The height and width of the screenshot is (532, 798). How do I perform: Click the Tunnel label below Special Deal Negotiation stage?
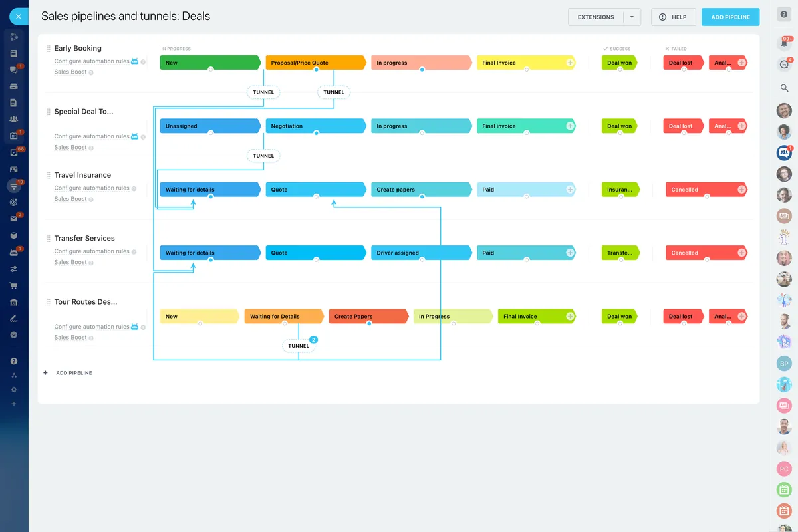(x=263, y=156)
